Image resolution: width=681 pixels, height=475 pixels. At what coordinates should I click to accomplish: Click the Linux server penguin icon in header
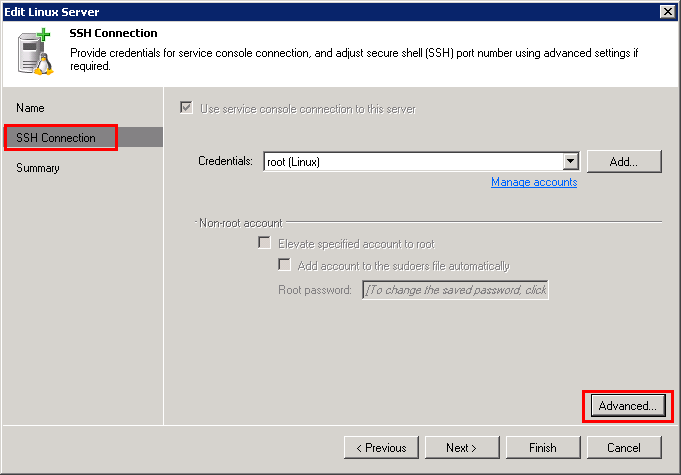(36, 54)
